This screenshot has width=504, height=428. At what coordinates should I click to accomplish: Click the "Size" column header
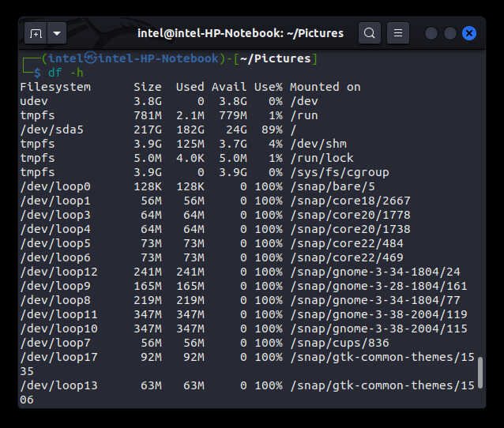point(148,87)
